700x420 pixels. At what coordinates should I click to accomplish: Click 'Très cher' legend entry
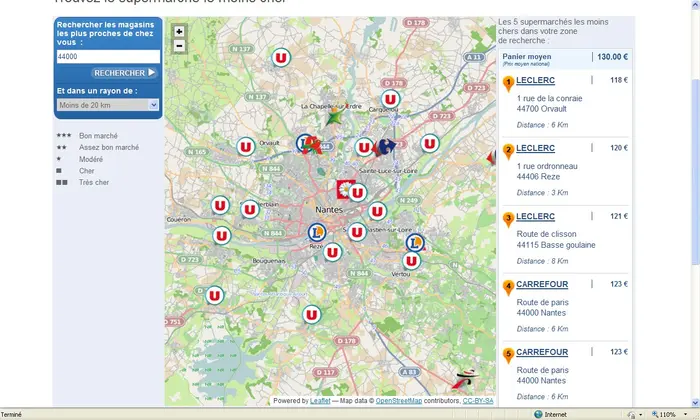(94, 182)
